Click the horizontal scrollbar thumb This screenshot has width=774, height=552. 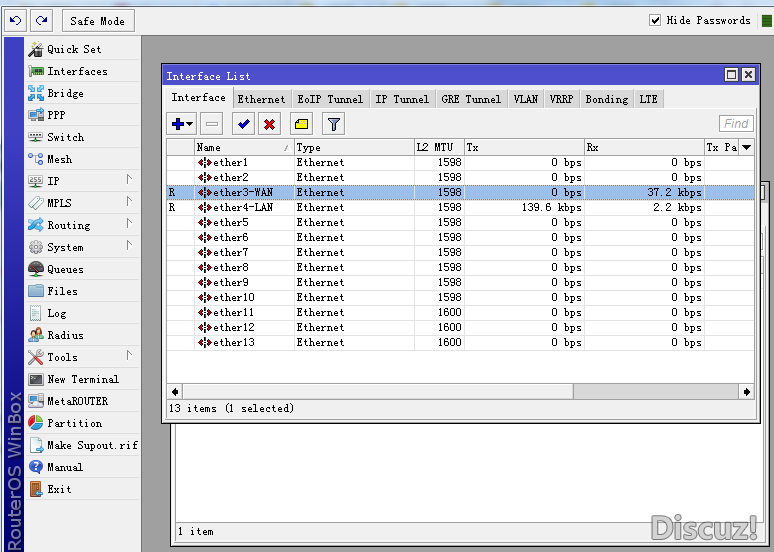pyautogui.click(x=378, y=392)
